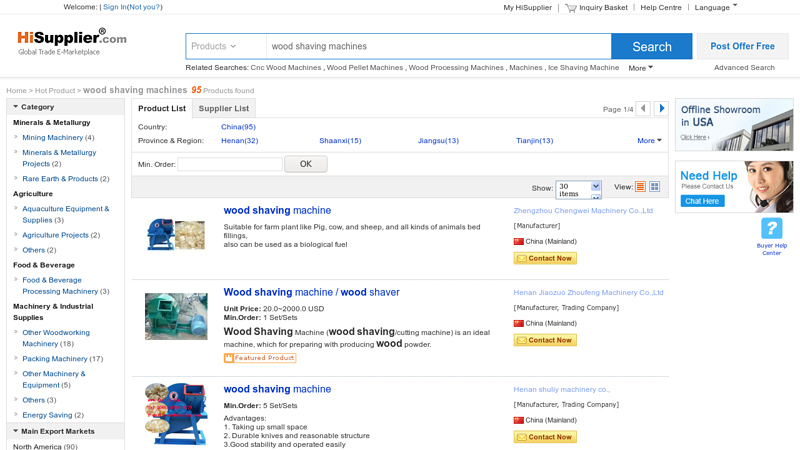Select Mining Machinery category
The height and width of the screenshot is (450, 800).
pyautogui.click(x=53, y=138)
